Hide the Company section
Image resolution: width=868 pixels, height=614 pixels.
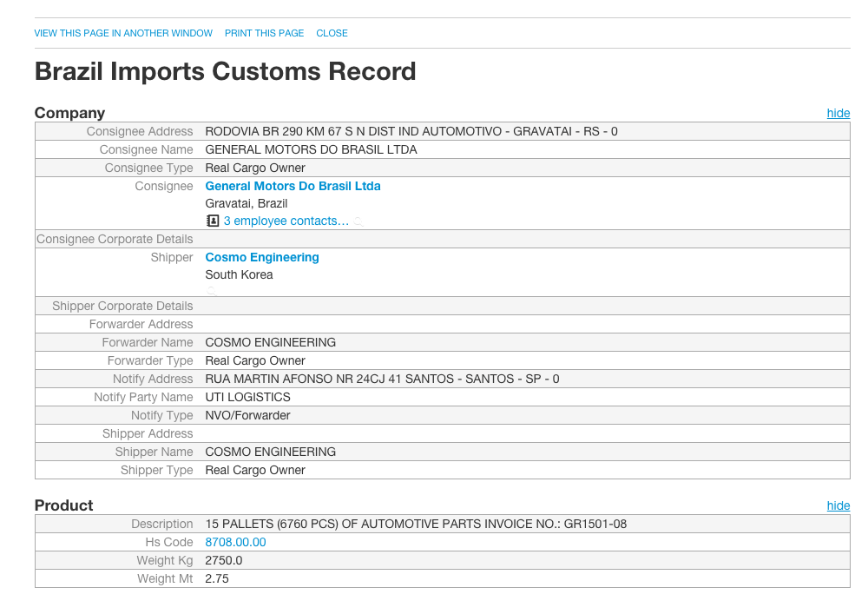pos(838,113)
